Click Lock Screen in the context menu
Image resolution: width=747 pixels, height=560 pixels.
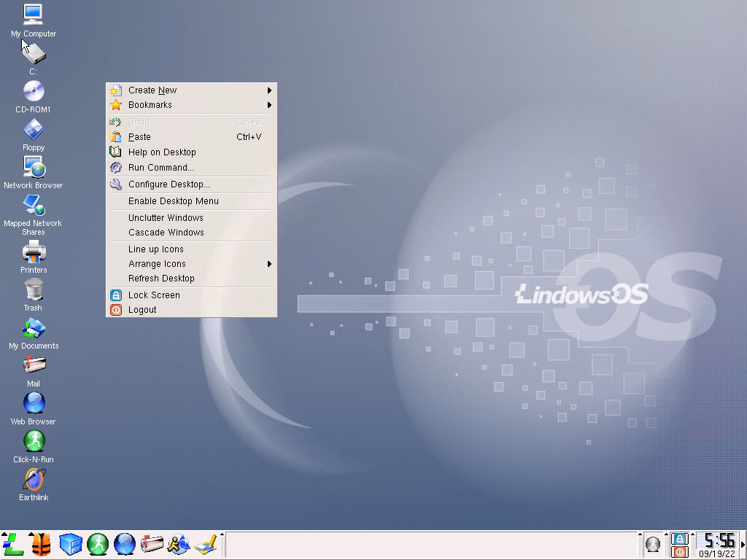coord(154,295)
